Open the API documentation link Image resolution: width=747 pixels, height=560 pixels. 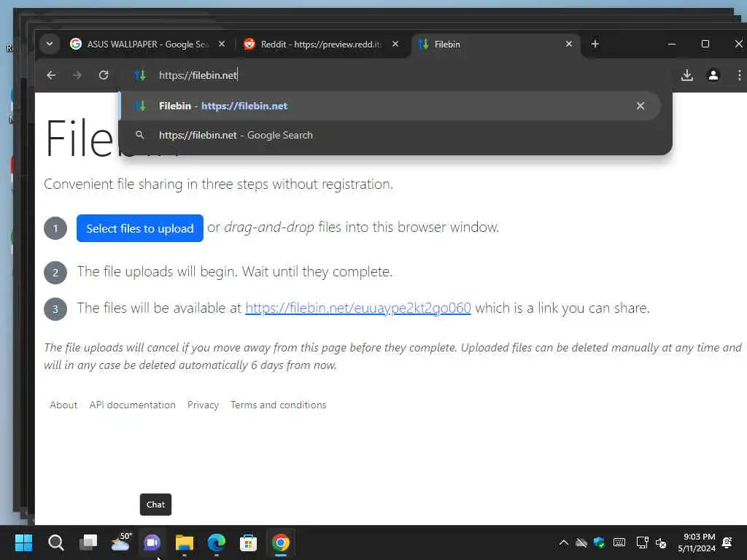(x=133, y=405)
